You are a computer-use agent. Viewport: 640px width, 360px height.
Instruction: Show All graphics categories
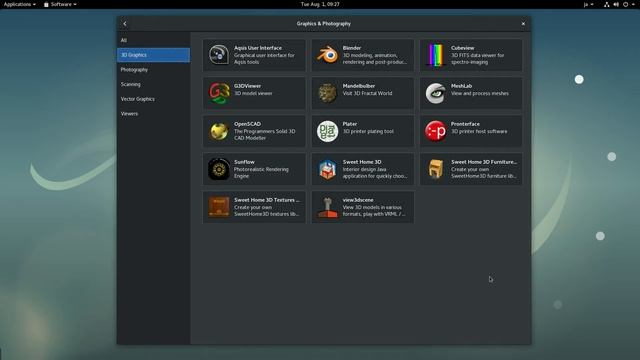[x=153, y=40]
